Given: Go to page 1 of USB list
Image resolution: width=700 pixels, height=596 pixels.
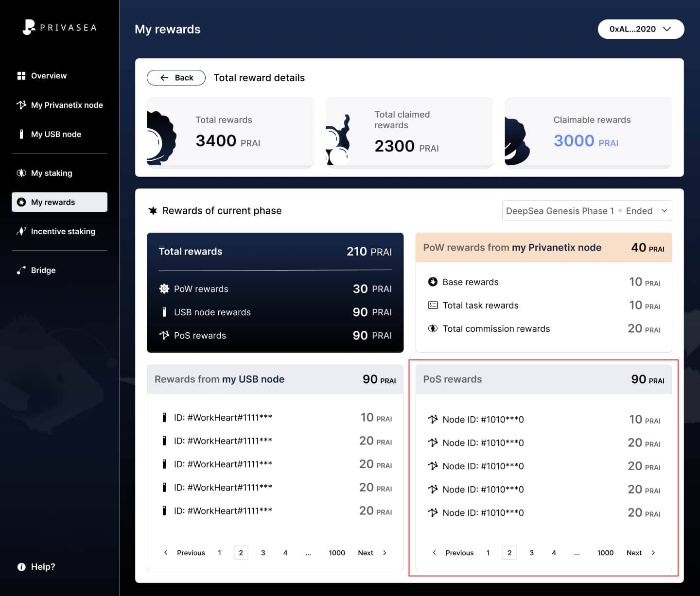Looking at the screenshot, I should (x=220, y=553).
